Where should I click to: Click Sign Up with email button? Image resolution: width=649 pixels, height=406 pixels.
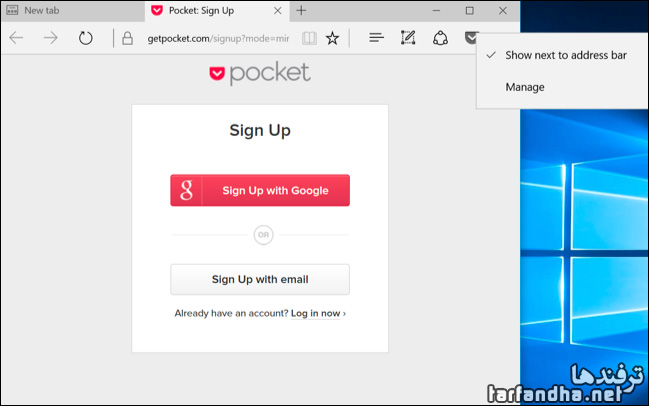(x=260, y=279)
